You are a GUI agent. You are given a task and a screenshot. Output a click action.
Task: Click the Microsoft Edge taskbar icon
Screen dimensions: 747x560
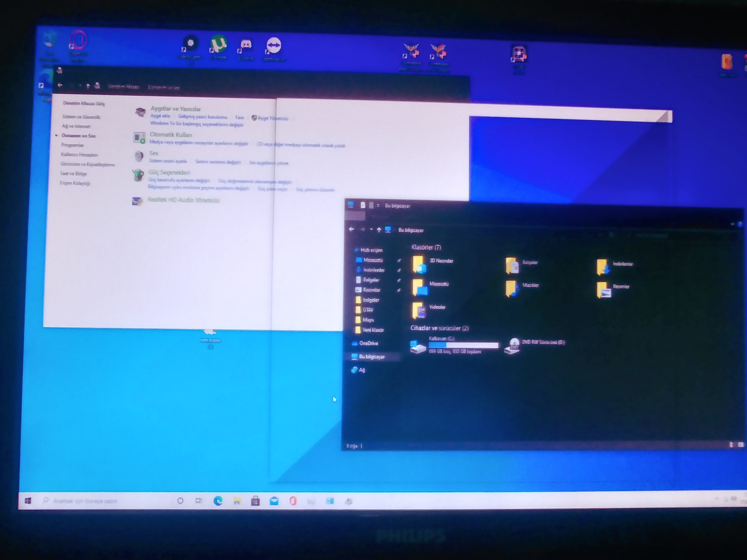218,501
